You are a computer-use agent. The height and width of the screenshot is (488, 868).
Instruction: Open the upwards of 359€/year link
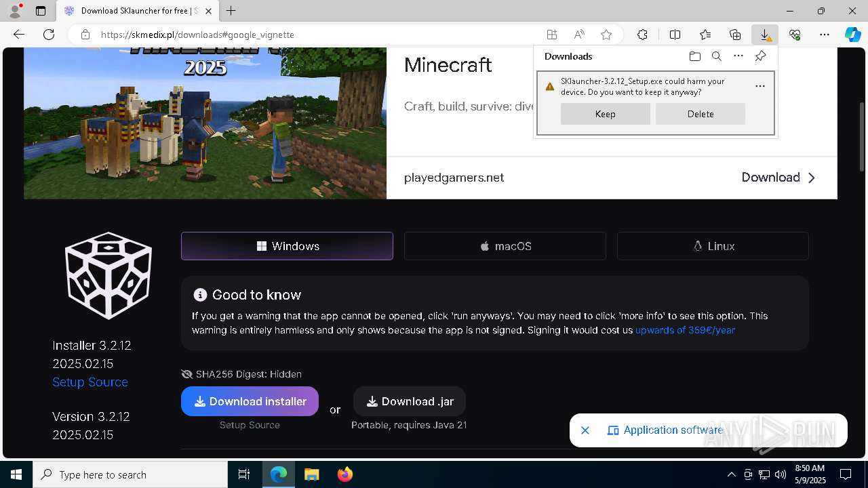point(685,330)
